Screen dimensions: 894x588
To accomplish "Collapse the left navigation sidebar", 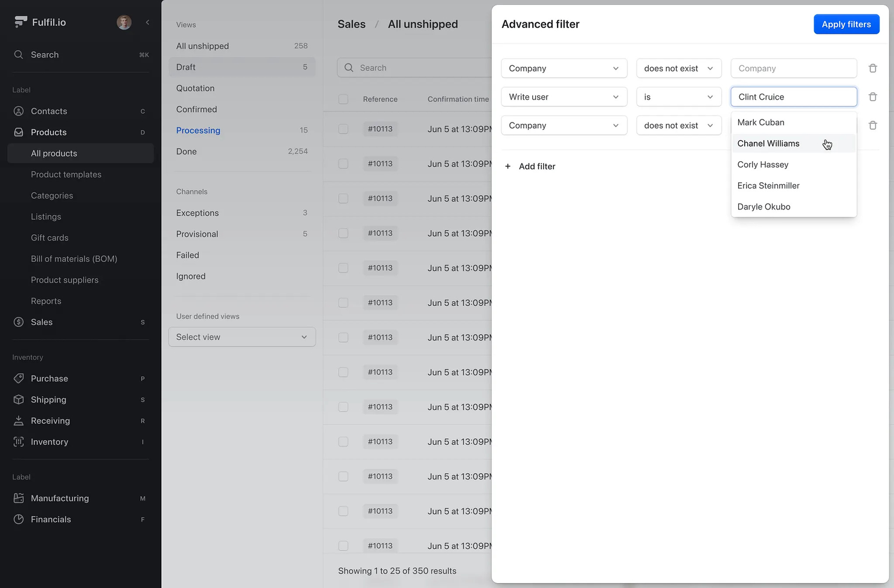I will coord(147,22).
